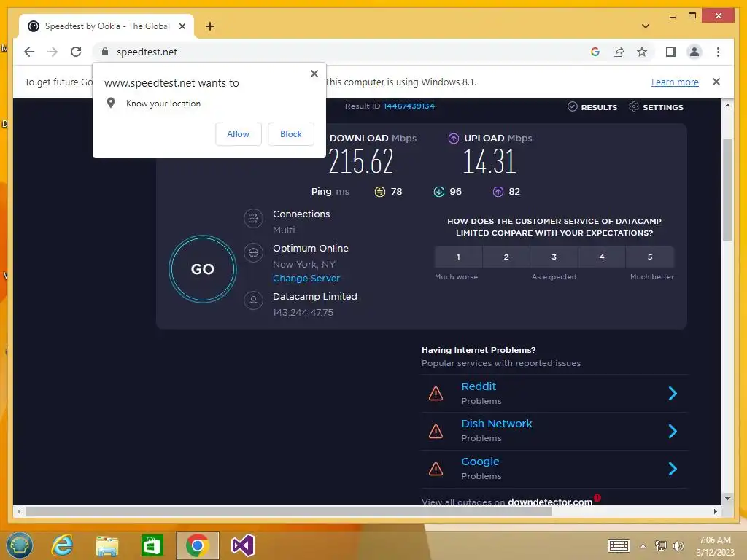Image resolution: width=747 pixels, height=560 pixels.
Task: Open the SETTINGS page
Action: 656,107
